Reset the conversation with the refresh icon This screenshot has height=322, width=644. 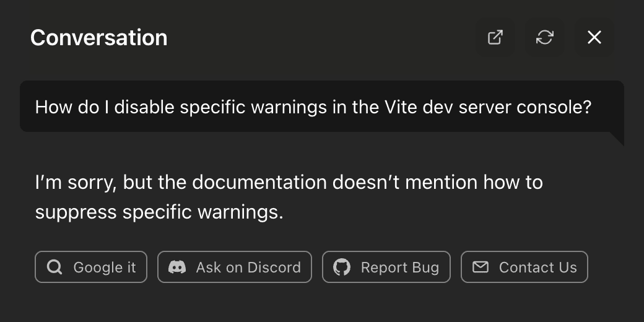point(545,37)
